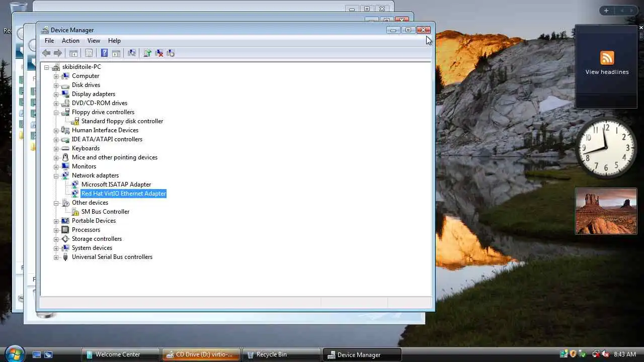Click the Device Manager taskbar button
This screenshot has height=362, width=644.
362,354
